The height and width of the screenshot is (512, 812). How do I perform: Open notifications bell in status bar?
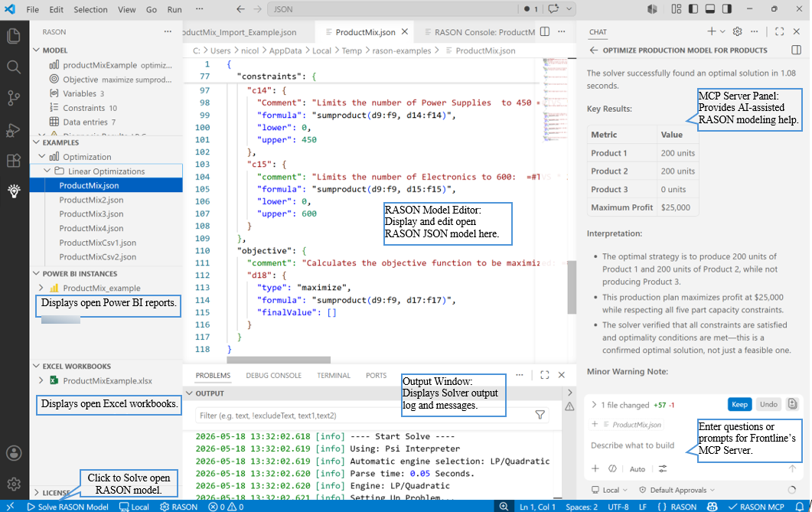(x=800, y=507)
